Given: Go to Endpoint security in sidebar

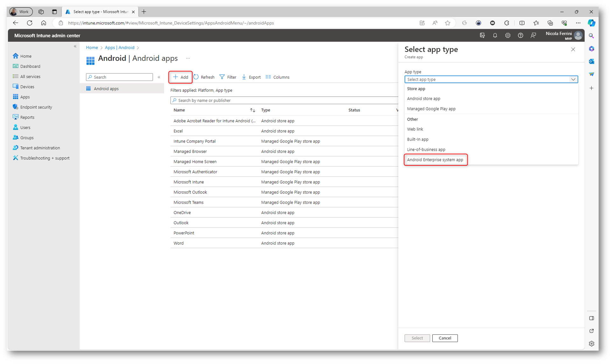Looking at the screenshot, I should point(36,107).
